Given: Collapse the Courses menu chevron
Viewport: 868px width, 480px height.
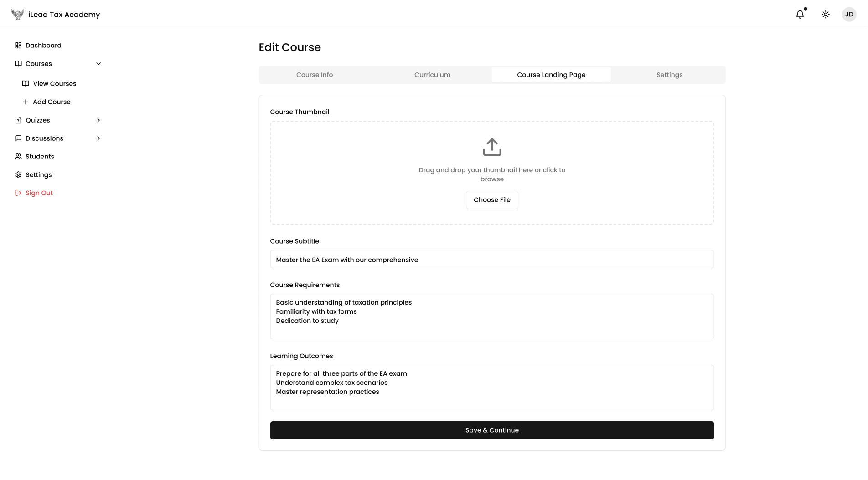Looking at the screenshot, I should 98,64.
